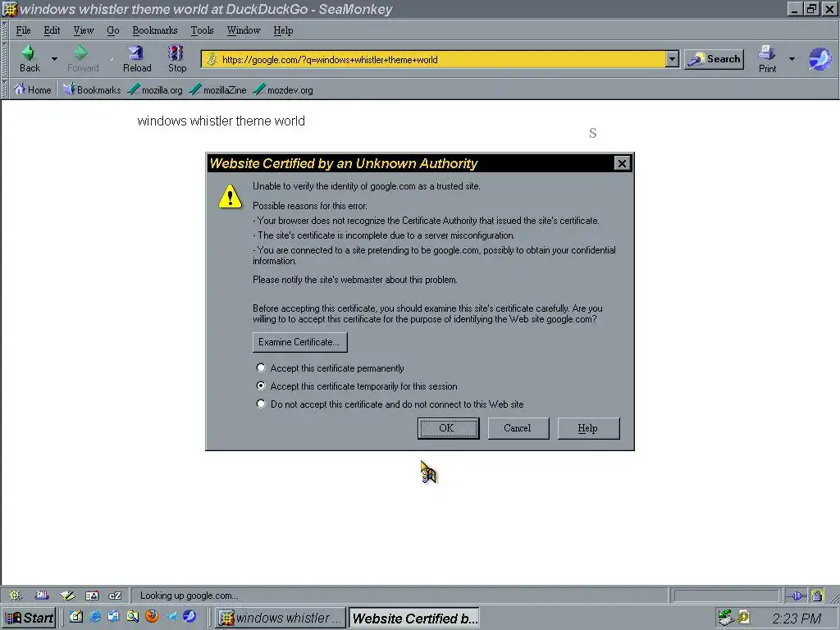Open Address Book from status bar
This screenshot has height=630, width=840.
pos(92,596)
